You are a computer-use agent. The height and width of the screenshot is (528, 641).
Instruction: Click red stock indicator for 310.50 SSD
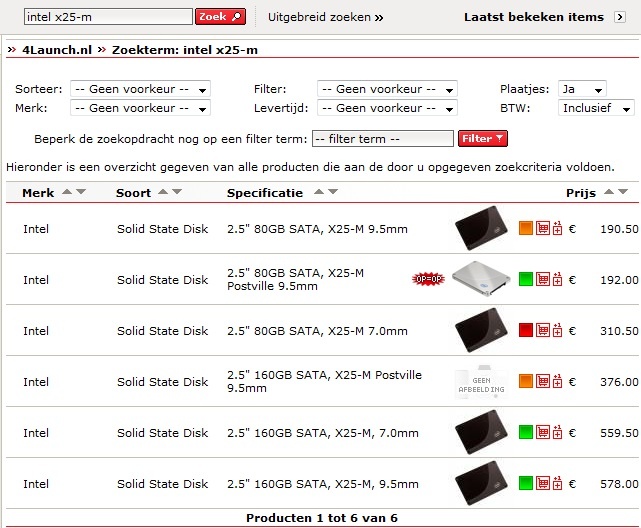click(x=526, y=330)
